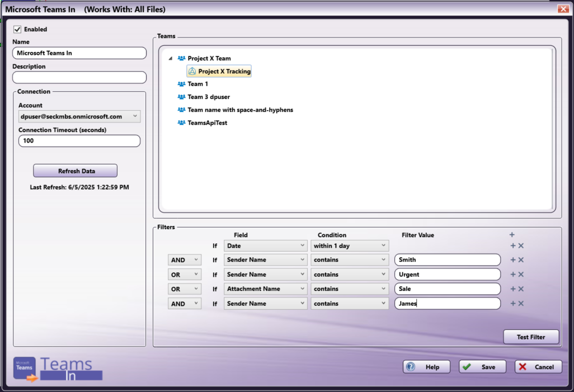
Task: Uncheck the Enabled checkbox
Action: pos(17,29)
